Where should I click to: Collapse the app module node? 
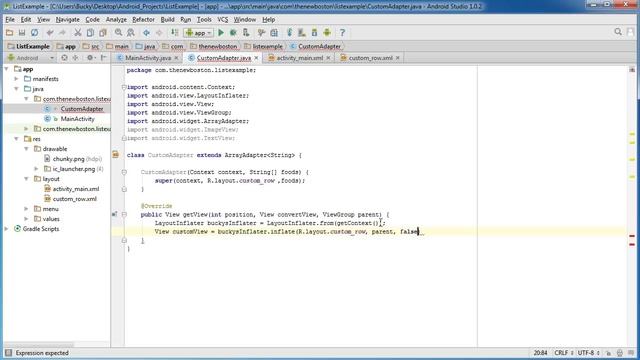coord(7,69)
